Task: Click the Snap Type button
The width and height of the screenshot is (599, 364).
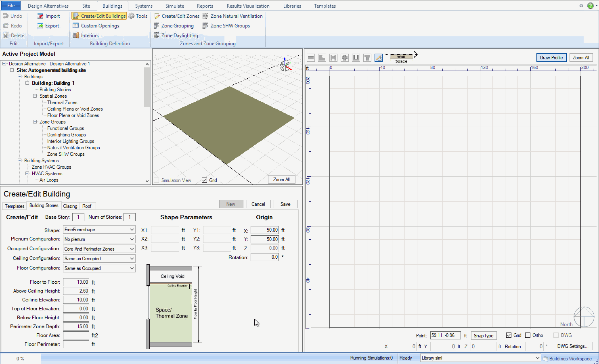Action: [484, 336]
